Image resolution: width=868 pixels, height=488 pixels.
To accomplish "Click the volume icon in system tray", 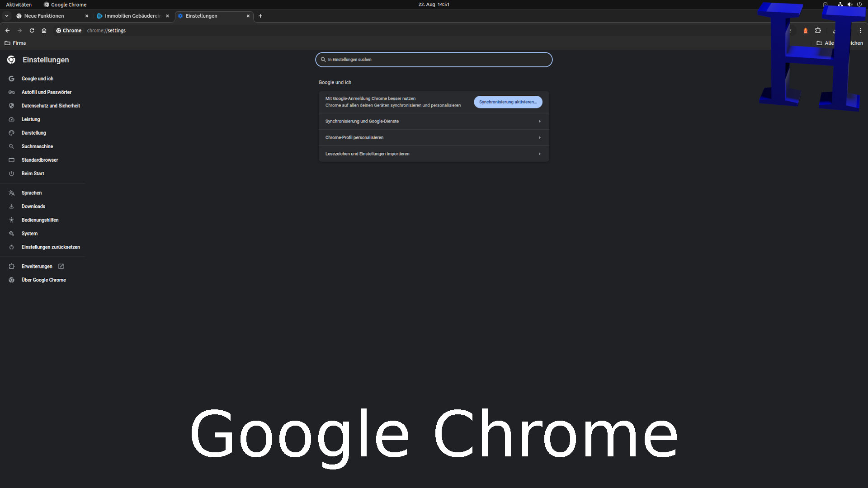I will coord(850,5).
